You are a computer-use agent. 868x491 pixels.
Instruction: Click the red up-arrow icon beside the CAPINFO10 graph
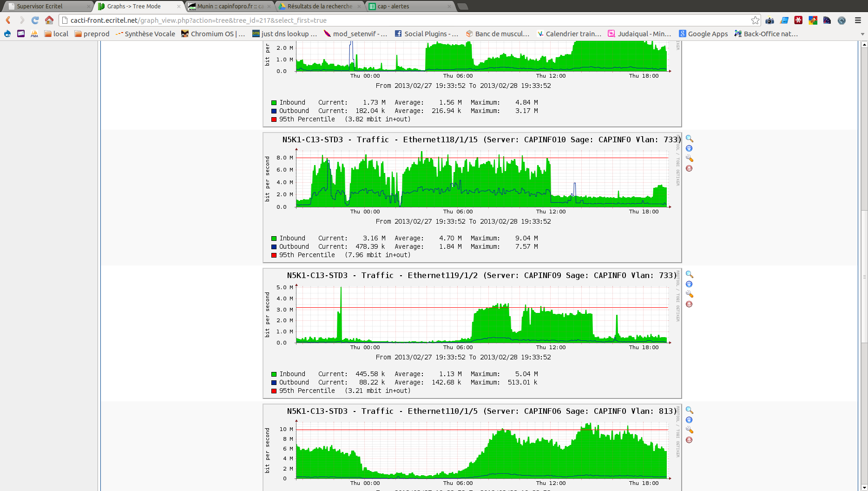pos(689,168)
